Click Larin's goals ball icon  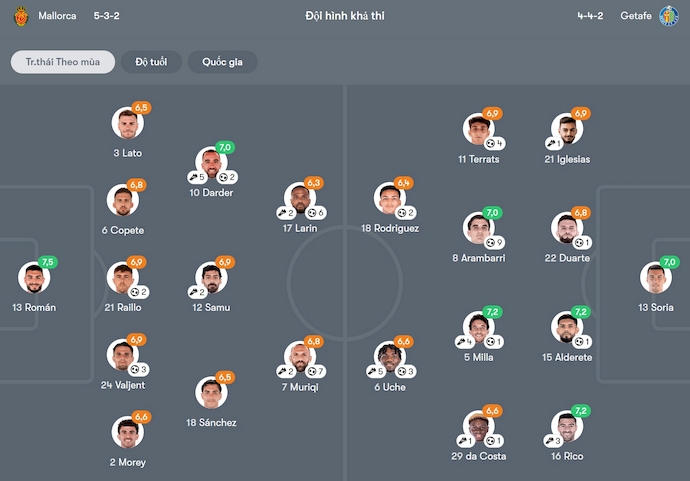(x=312, y=213)
